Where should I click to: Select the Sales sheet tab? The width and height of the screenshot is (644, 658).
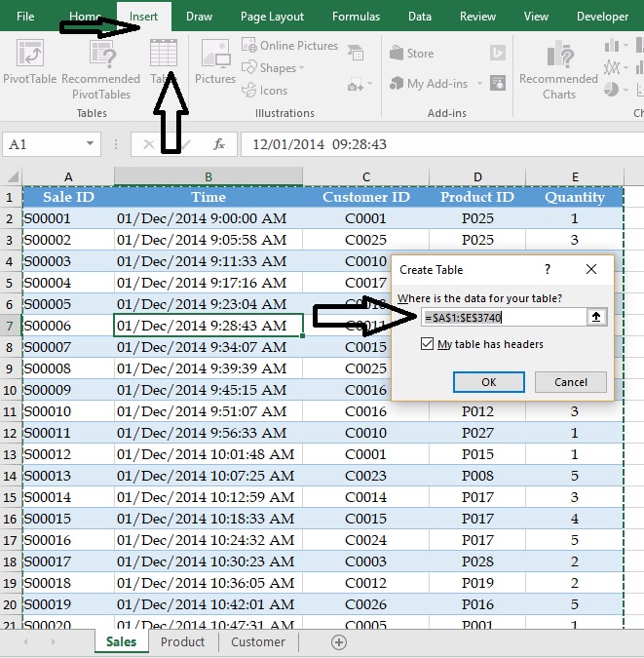coord(121,641)
